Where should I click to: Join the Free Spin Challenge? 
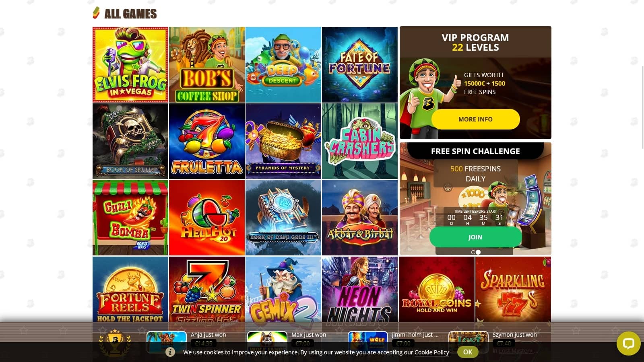[475, 237]
